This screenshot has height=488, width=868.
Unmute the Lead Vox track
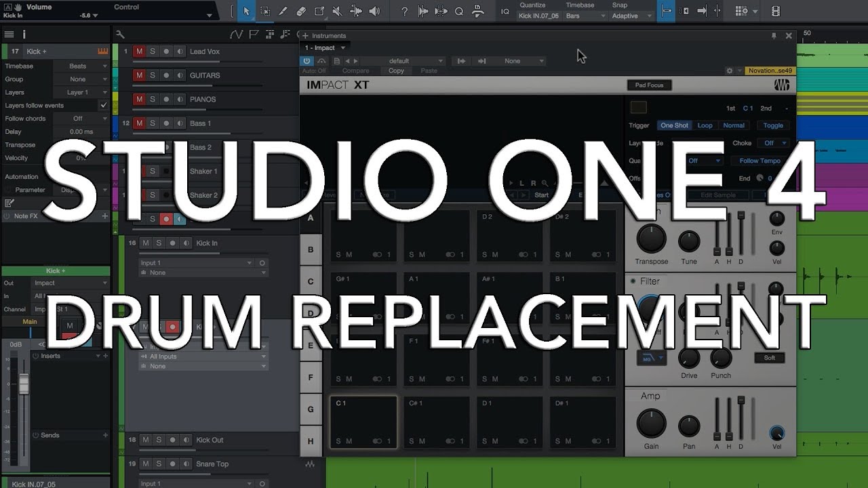[x=139, y=52]
